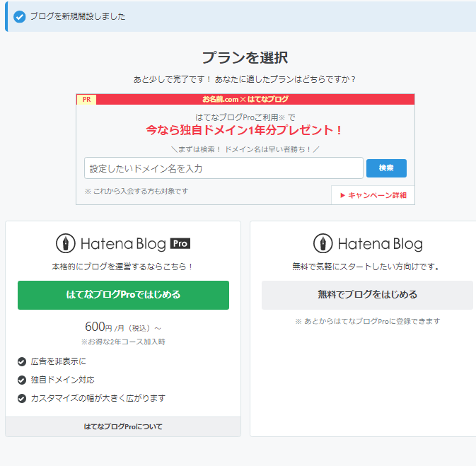
Task: Click ※これから入会する方も対象です note
Action: point(137,191)
